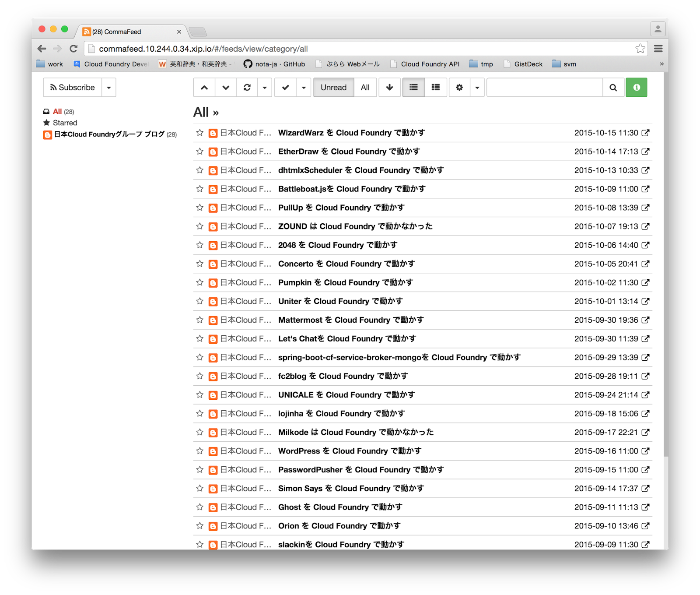Star the Battleboat.js entry
The height and width of the screenshot is (595, 700).
pos(200,189)
